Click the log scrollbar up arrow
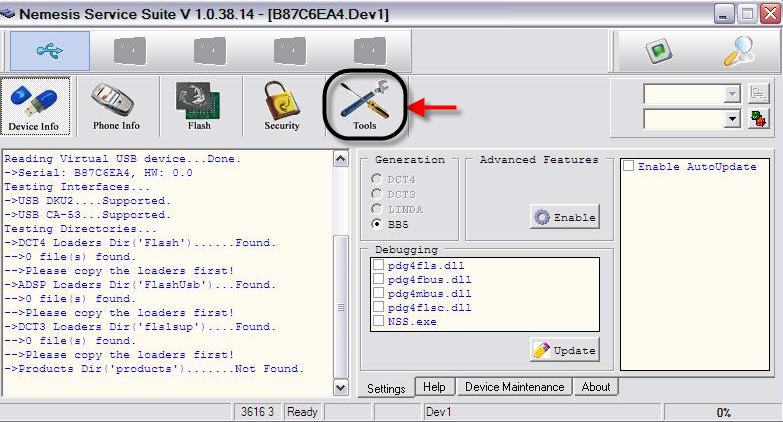 click(x=341, y=159)
